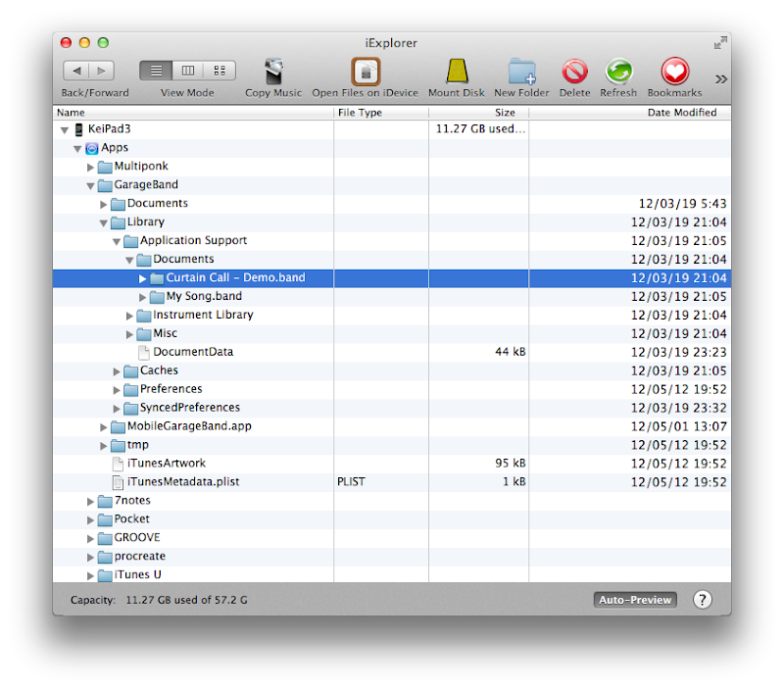784x689 pixels.
Task: Expand the My Song.band folder
Action: tap(142, 297)
